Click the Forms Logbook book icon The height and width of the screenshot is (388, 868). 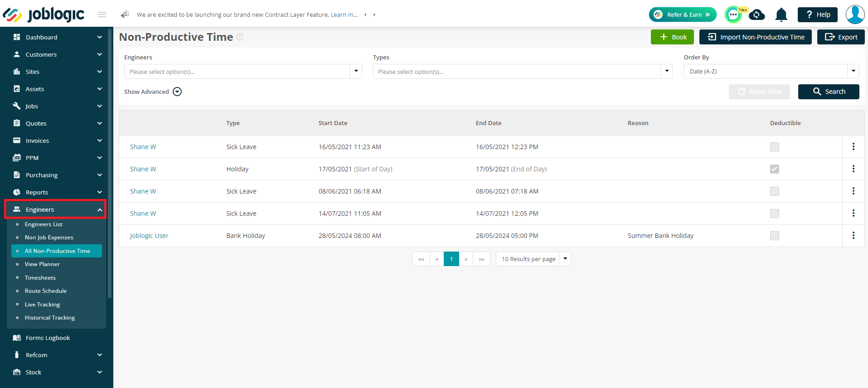point(17,338)
